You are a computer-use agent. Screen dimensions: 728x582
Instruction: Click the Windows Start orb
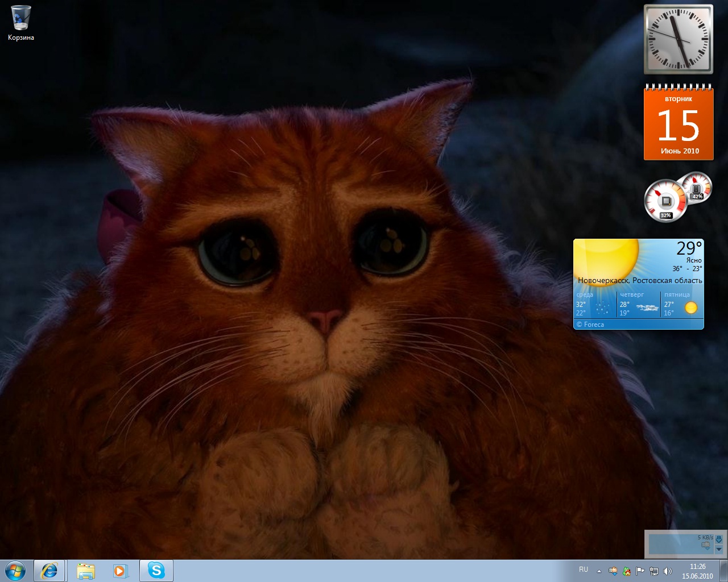pos(15,571)
